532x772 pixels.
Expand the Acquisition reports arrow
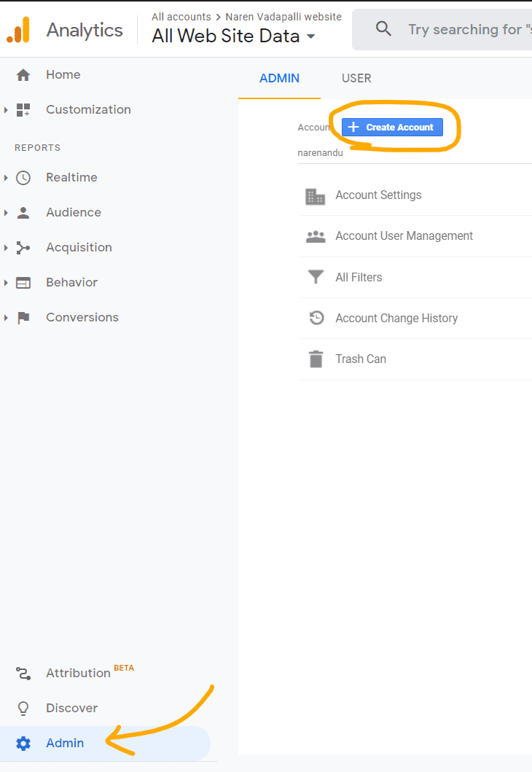tap(6, 248)
